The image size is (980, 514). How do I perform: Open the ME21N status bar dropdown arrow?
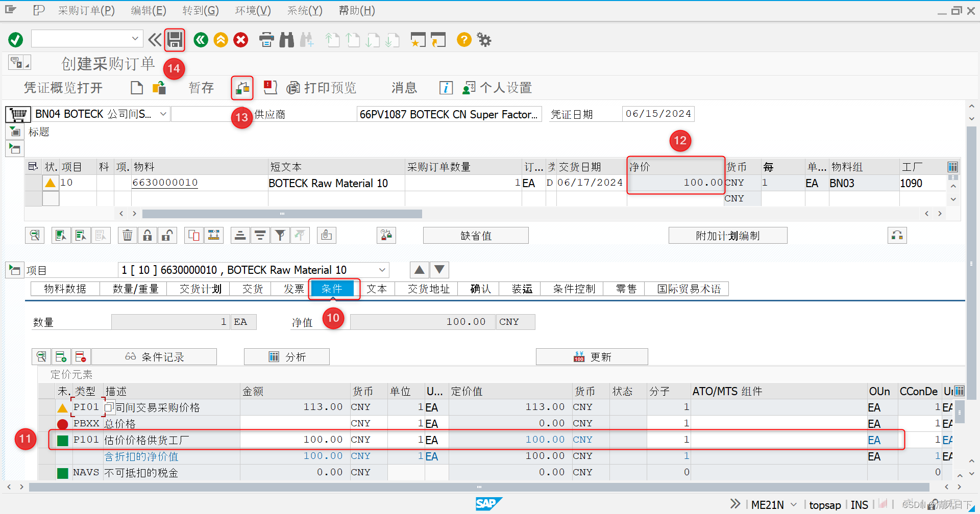794,504
